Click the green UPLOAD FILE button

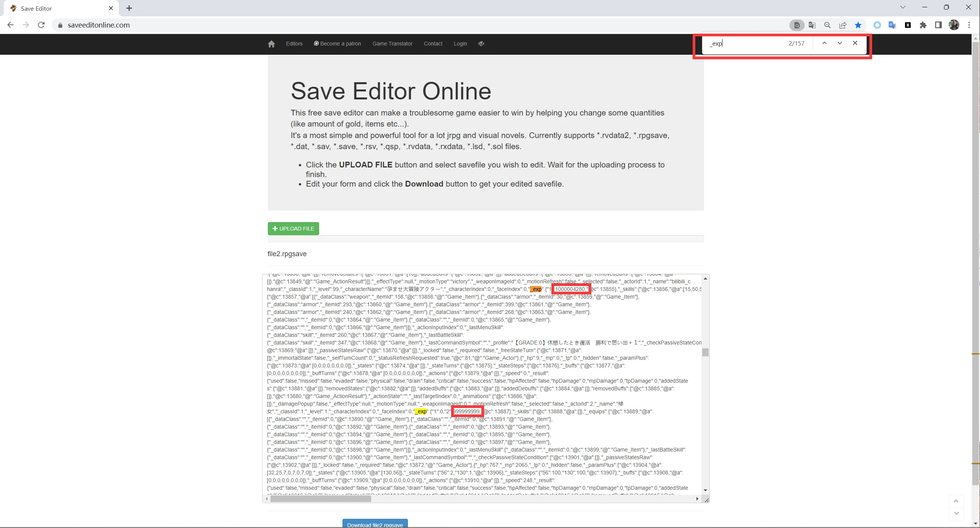click(293, 229)
